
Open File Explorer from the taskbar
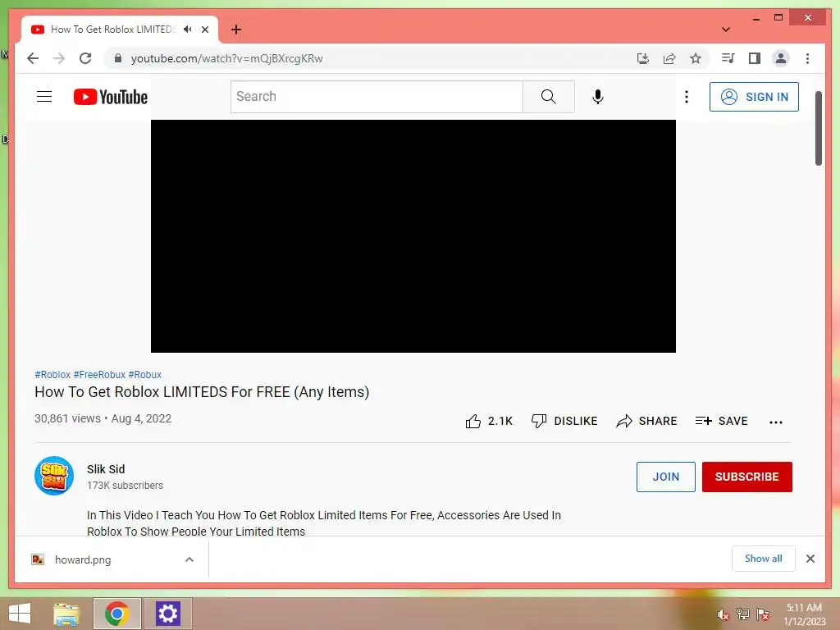point(66,614)
